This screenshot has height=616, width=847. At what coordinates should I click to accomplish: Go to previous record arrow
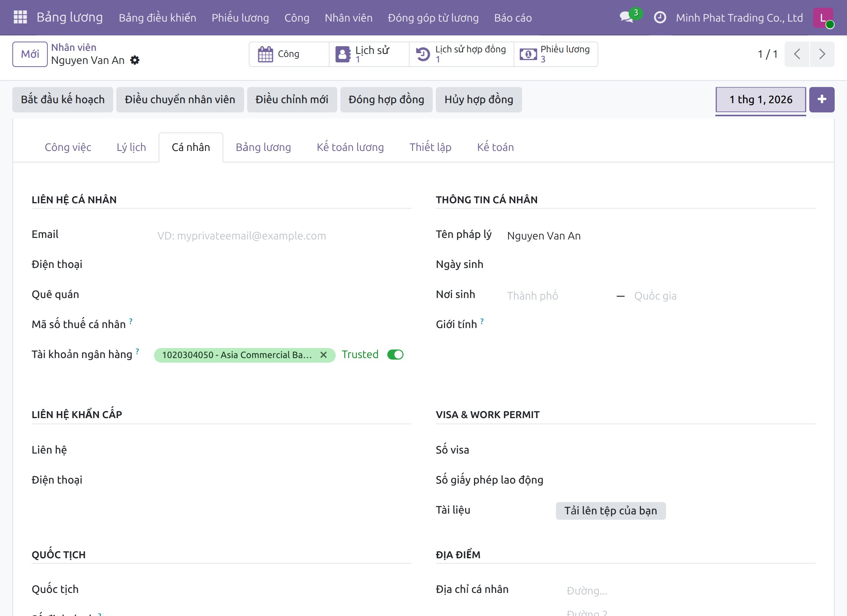(x=797, y=54)
